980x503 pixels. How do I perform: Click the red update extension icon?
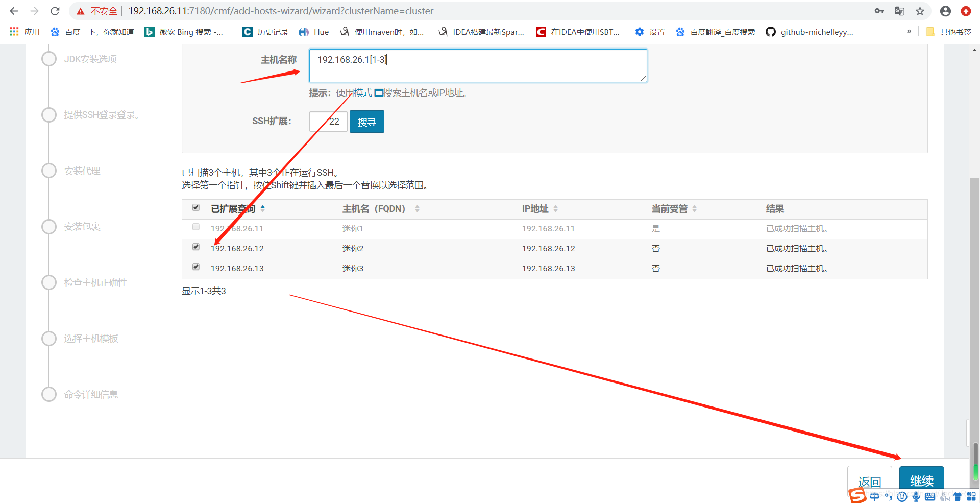pos(966,11)
